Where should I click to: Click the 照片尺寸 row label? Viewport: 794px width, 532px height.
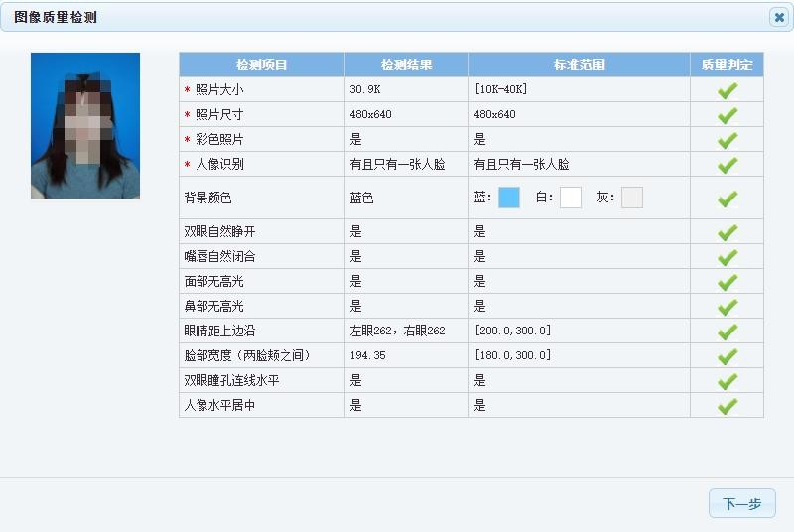(x=219, y=114)
